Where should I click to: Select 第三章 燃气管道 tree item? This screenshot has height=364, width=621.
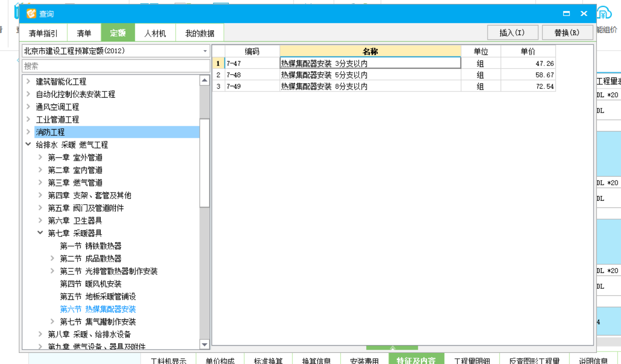(x=75, y=182)
